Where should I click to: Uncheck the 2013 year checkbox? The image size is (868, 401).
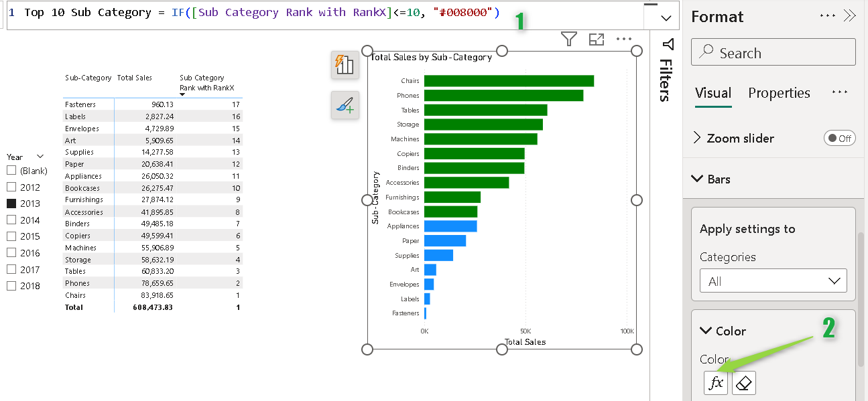point(11,204)
